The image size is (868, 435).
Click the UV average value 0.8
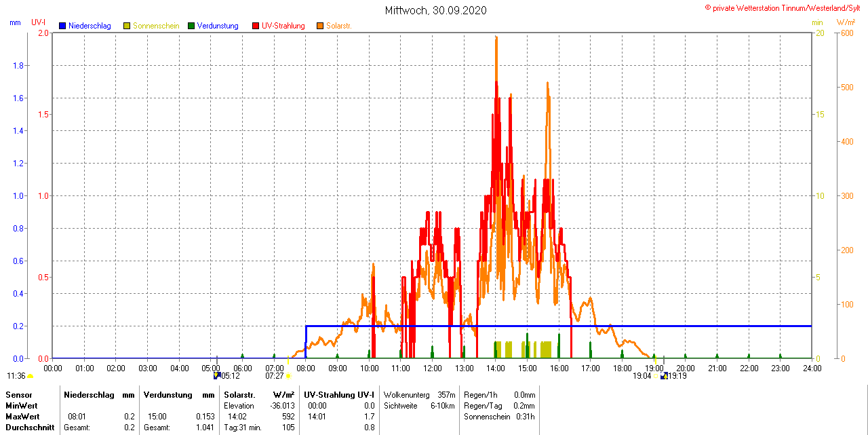click(x=370, y=428)
